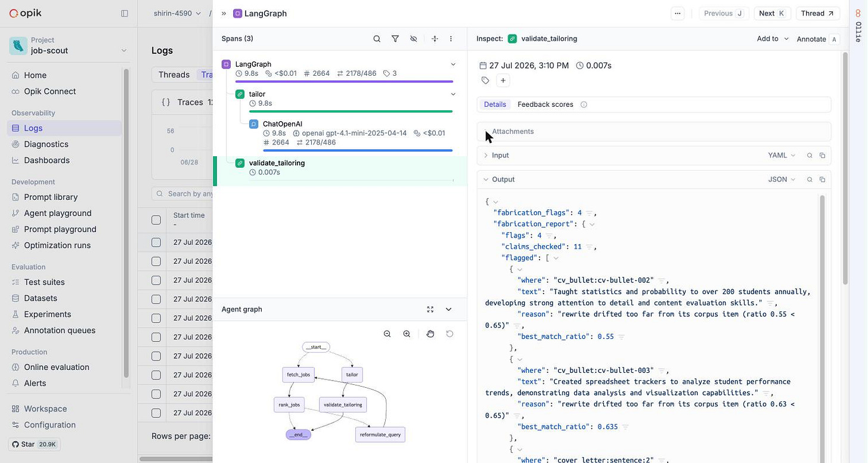Zoom in the agent graph
The image size is (868, 463).
tap(407, 334)
